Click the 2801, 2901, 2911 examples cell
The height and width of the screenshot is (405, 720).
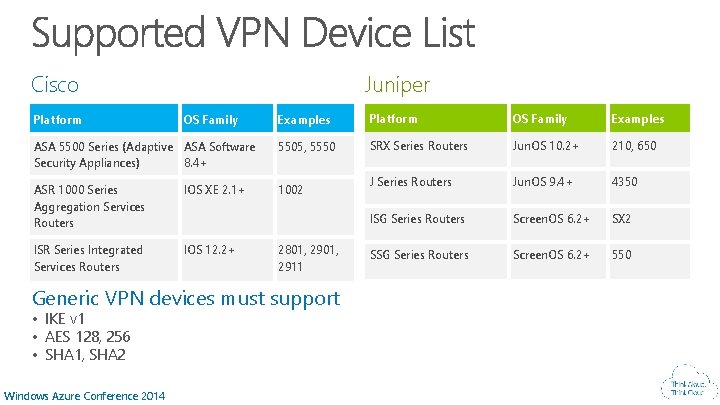(309, 258)
